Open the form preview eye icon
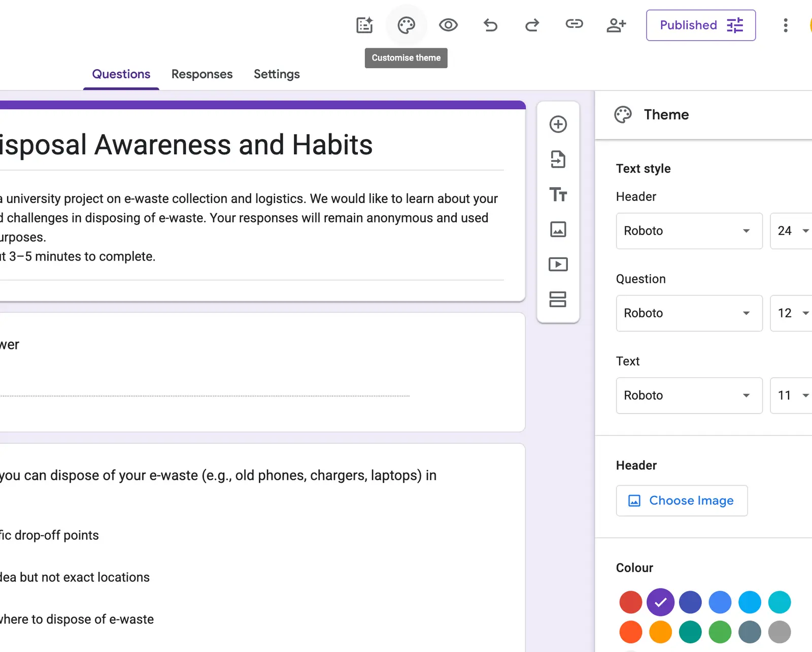Image resolution: width=812 pixels, height=652 pixels. pyautogui.click(x=448, y=25)
